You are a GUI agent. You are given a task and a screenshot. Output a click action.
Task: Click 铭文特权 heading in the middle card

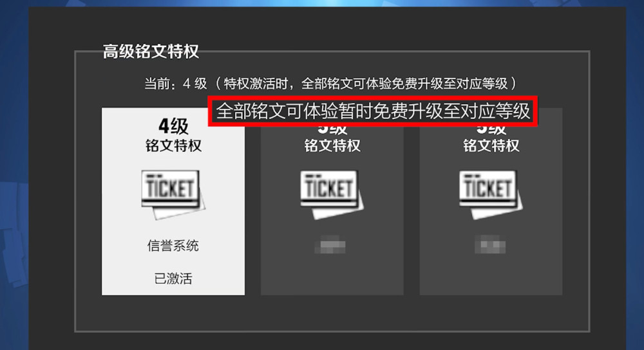pos(332,145)
